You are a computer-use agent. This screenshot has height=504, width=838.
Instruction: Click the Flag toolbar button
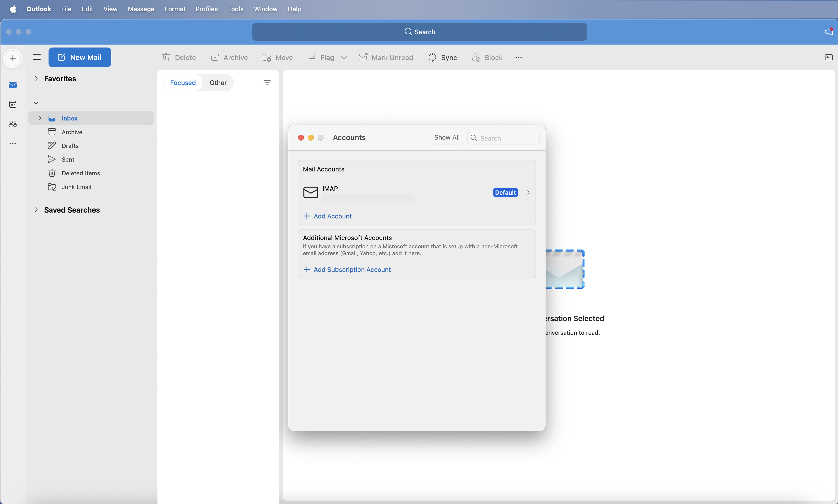(x=322, y=57)
